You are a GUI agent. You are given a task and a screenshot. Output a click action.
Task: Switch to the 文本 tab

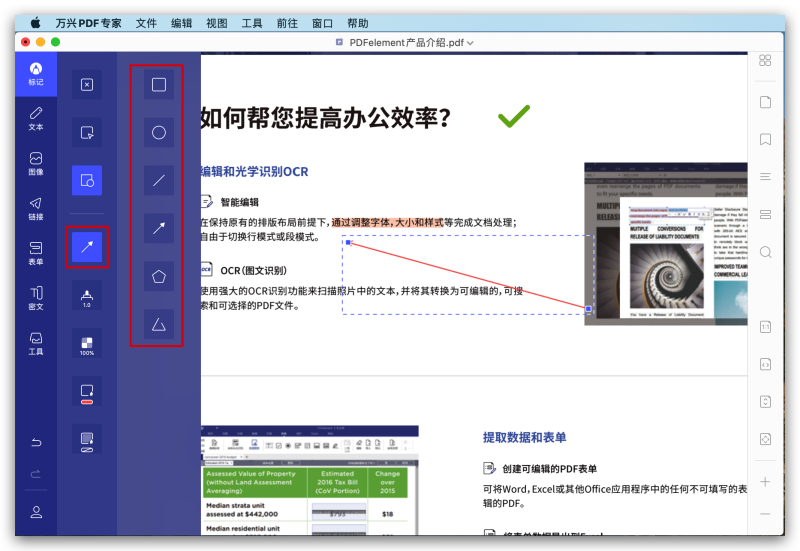(36, 118)
